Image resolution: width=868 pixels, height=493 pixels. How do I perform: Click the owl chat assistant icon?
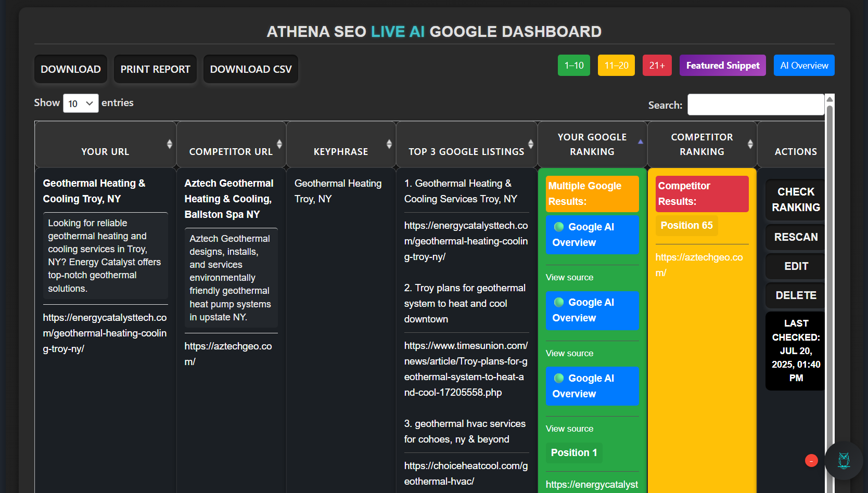click(x=844, y=461)
